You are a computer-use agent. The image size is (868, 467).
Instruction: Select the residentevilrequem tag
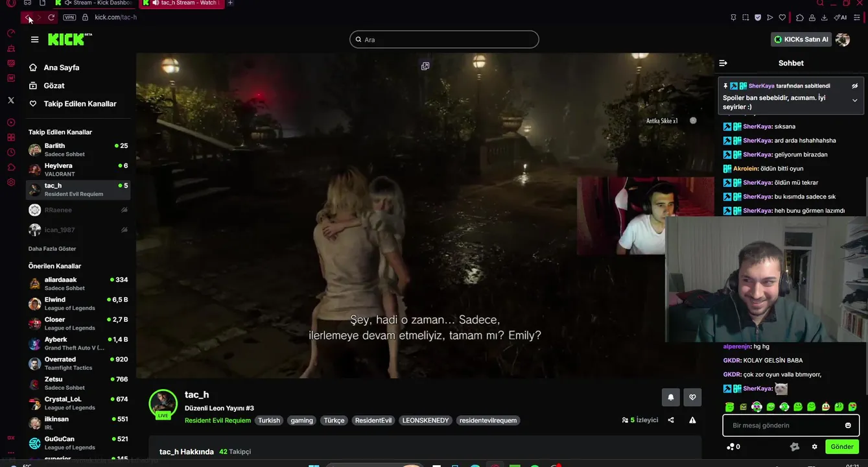[x=488, y=420]
